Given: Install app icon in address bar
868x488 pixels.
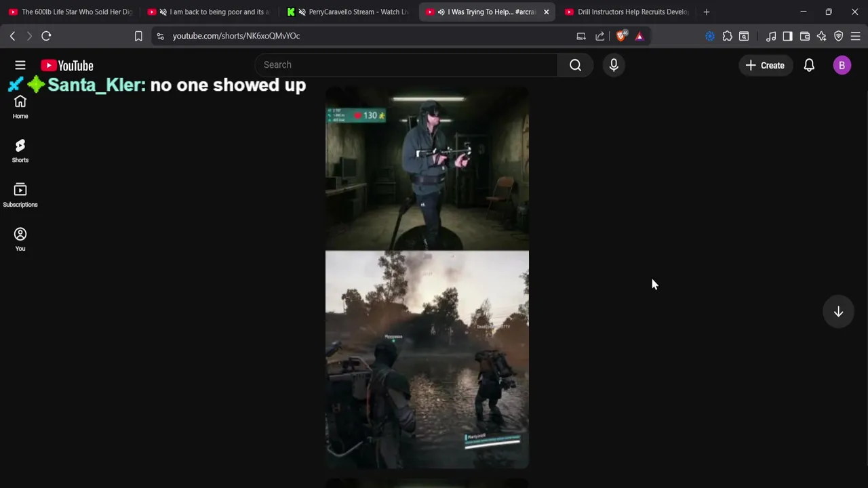Looking at the screenshot, I should click(581, 36).
